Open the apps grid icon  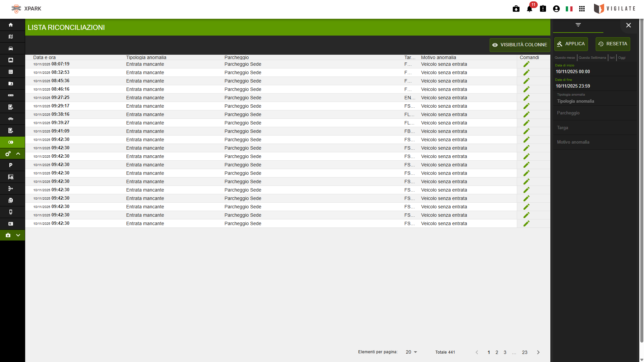pos(582,9)
